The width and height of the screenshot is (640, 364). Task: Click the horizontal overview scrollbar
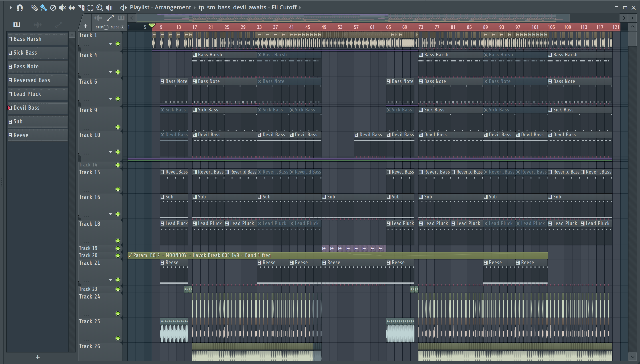coord(353,18)
